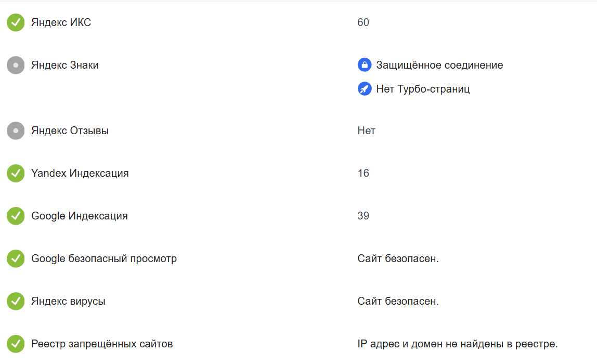Click the green checkmark beside Реестр запрещённых сайтов
The image size is (597, 364).
16,344
